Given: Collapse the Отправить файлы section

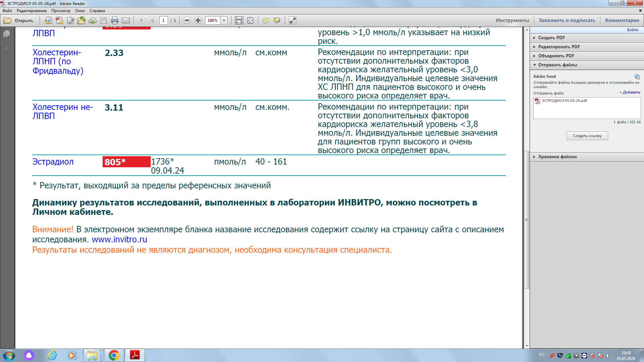Looking at the screenshot, I should 557,65.
